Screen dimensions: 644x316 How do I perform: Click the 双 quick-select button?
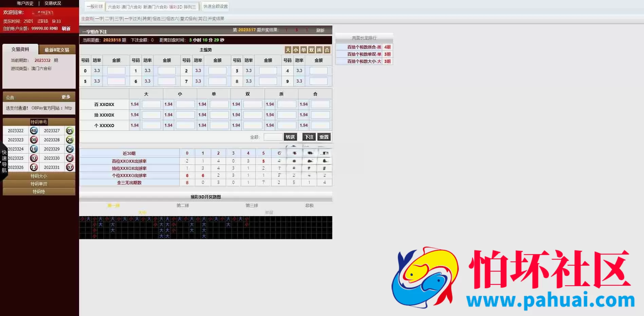pyautogui.click(x=311, y=50)
